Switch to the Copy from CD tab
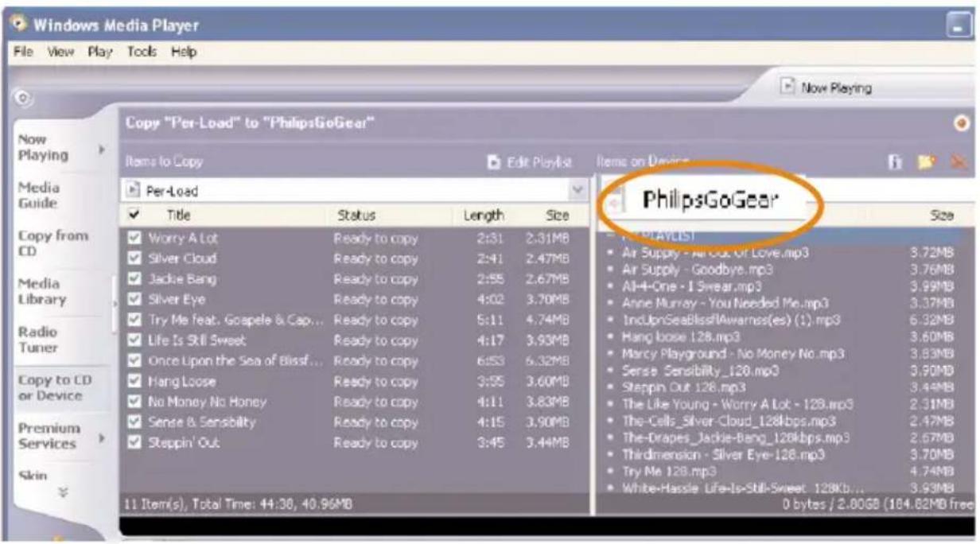 point(62,244)
